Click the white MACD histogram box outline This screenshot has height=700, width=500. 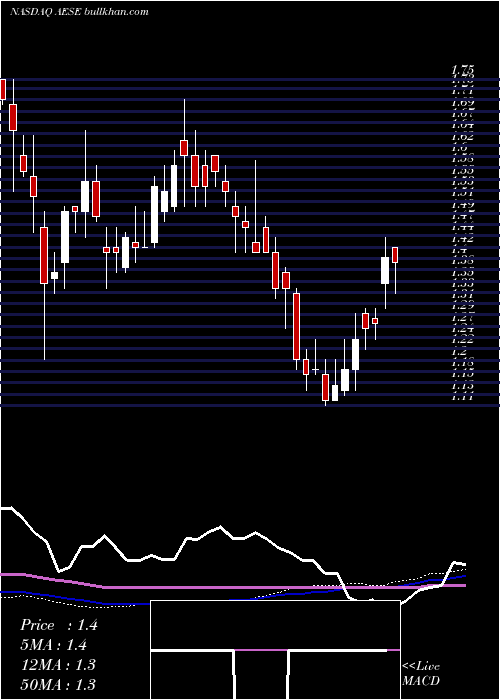pos(275,650)
